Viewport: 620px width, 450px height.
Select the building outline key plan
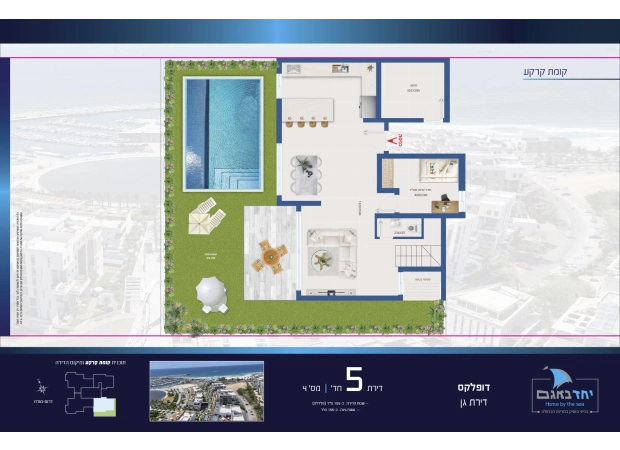pos(90,393)
